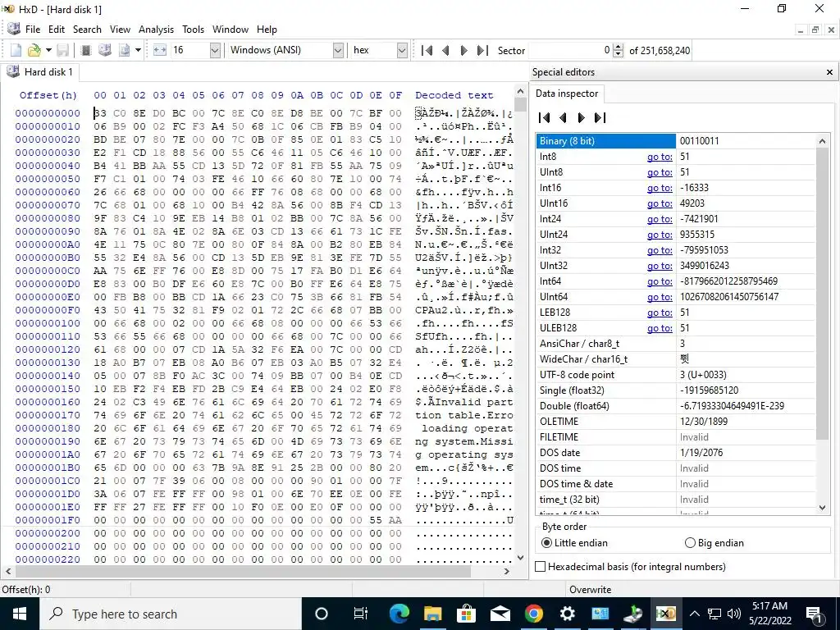Screen dimensions: 840x630
Task: Click the hex view vertical scrollbar down arrow
Action: [x=519, y=558]
